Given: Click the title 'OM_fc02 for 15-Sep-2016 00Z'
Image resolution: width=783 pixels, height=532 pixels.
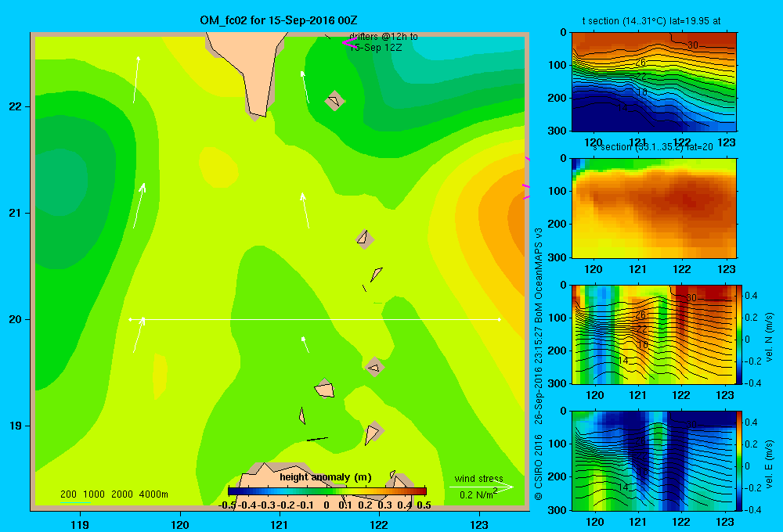Looking at the screenshot, I should tap(278, 20).
